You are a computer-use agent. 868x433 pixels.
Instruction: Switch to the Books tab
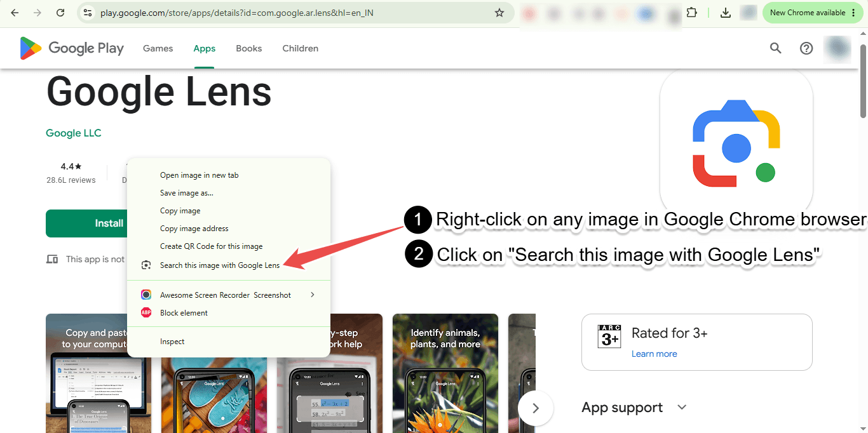pyautogui.click(x=249, y=48)
